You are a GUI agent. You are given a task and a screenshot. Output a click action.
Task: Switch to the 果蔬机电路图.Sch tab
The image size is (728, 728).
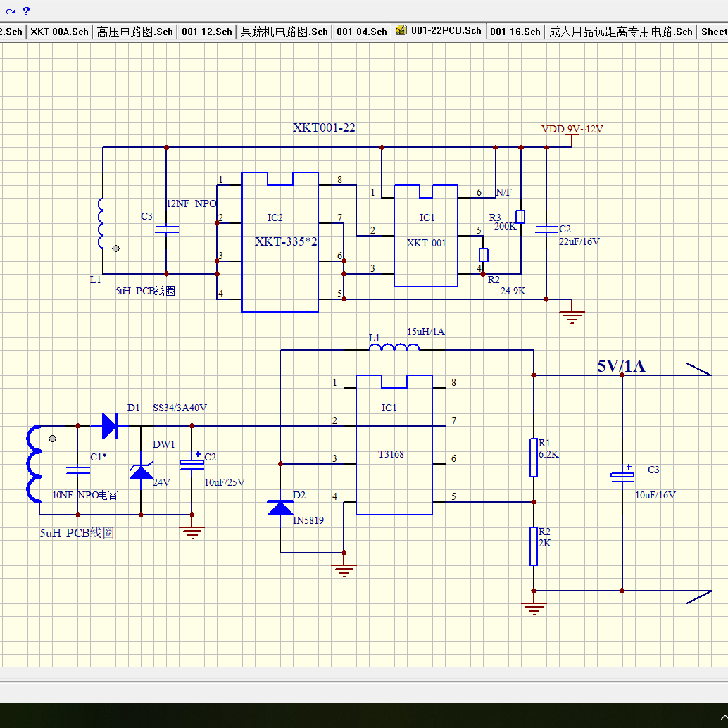click(x=284, y=32)
